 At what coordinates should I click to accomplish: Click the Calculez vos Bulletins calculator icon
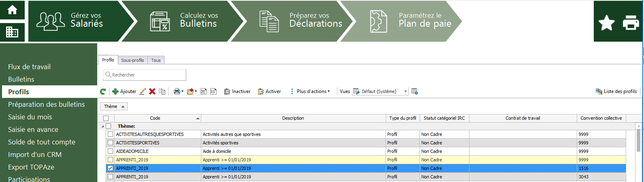pyautogui.click(x=160, y=21)
